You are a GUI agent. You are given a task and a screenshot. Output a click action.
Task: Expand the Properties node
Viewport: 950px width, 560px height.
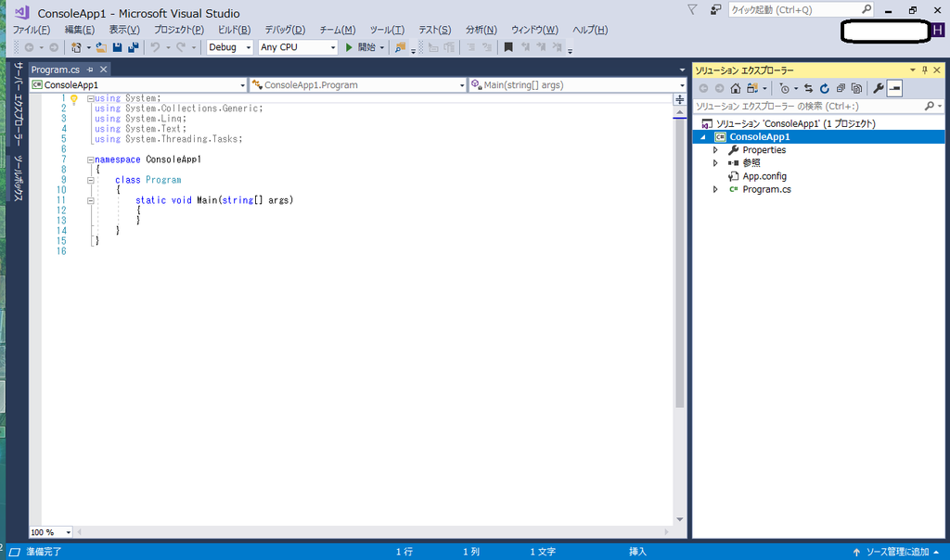click(715, 150)
